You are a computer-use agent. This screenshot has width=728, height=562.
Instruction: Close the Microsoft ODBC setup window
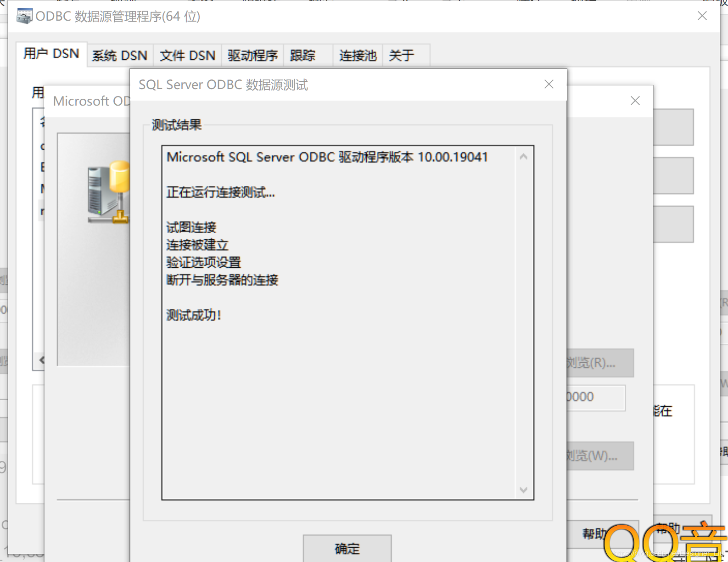tap(635, 101)
